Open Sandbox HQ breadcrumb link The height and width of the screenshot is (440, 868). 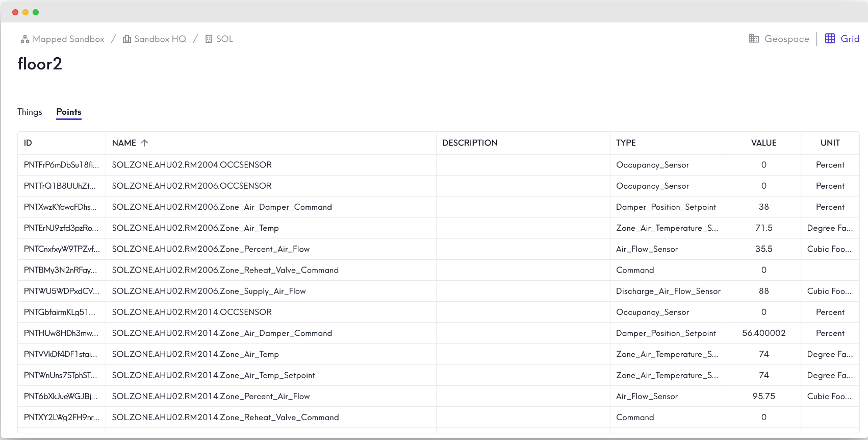[x=160, y=39]
